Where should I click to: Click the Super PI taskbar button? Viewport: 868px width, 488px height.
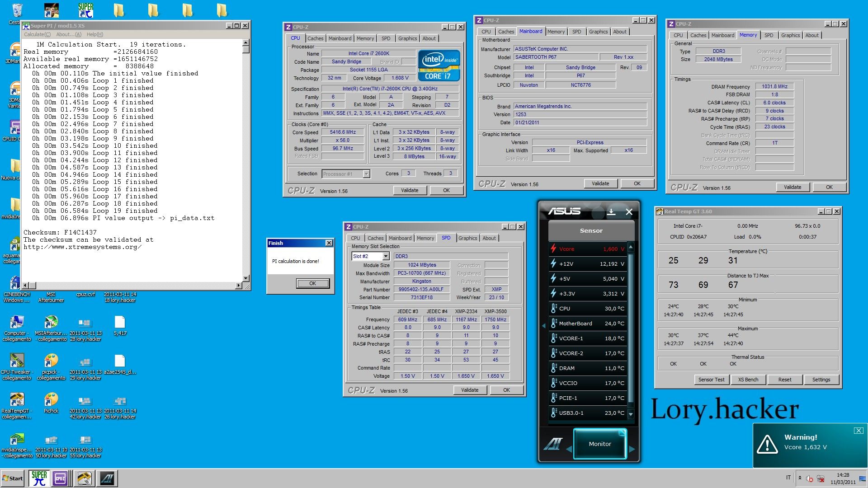(x=39, y=478)
